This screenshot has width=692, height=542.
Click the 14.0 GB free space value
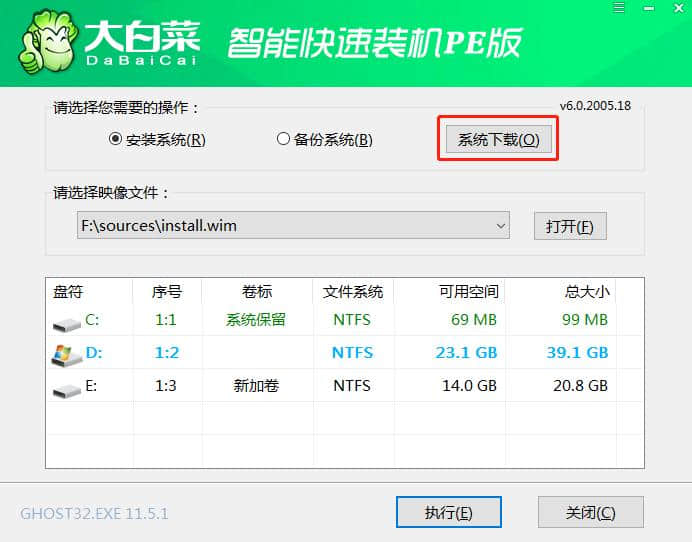click(x=470, y=386)
